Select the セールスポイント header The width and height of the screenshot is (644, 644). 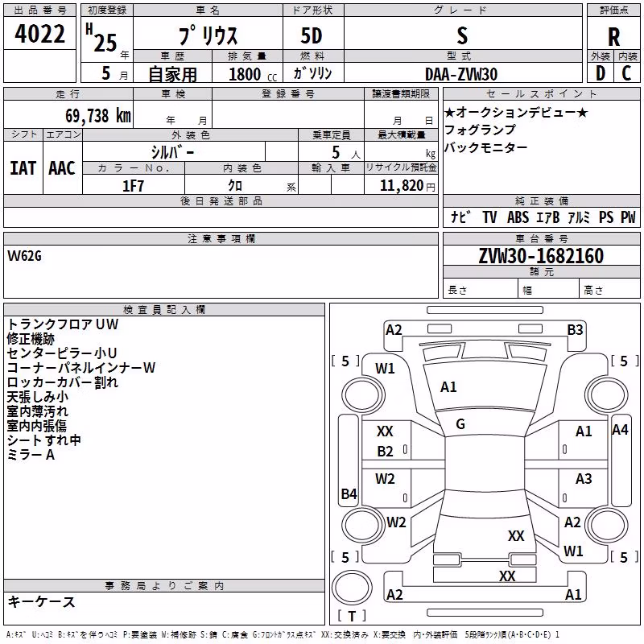[x=541, y=93]
